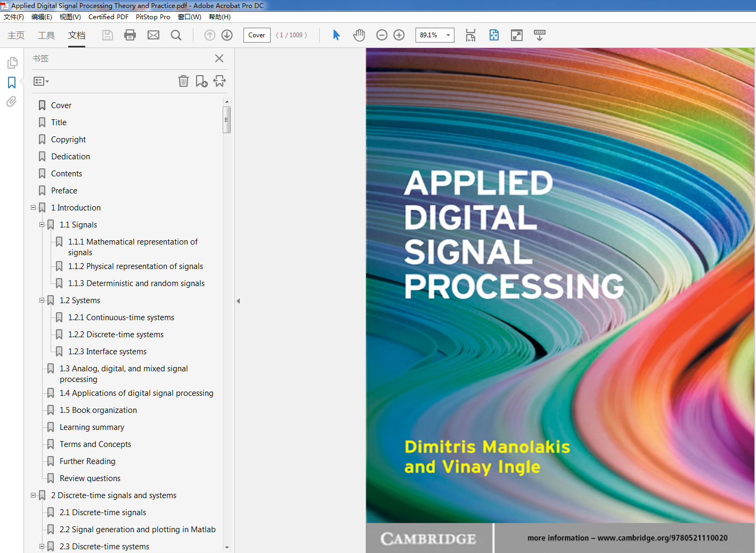Click the New Bookmark icon
This screenshot has width=756, height=553.
coord(201,81)
